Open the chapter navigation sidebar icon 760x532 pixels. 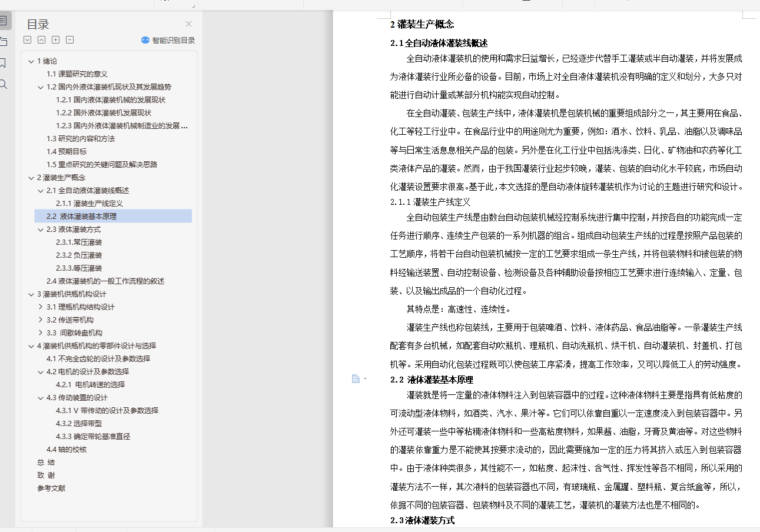3,42
